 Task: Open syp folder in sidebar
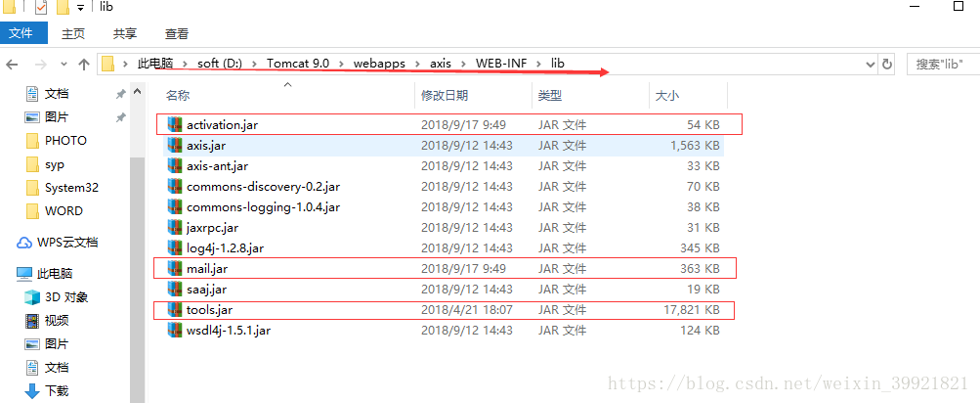[55, 164]
